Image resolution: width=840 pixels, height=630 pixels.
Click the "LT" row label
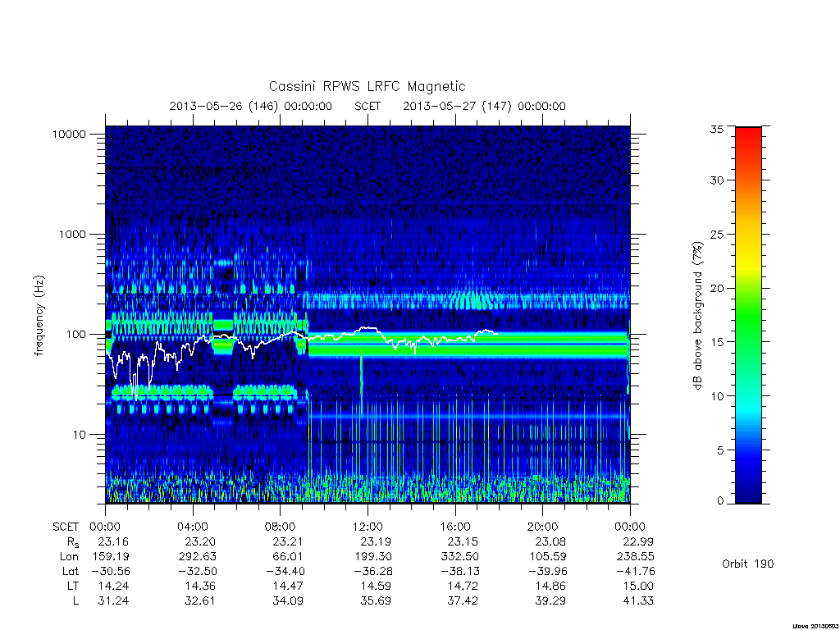(x=73, y=586)
